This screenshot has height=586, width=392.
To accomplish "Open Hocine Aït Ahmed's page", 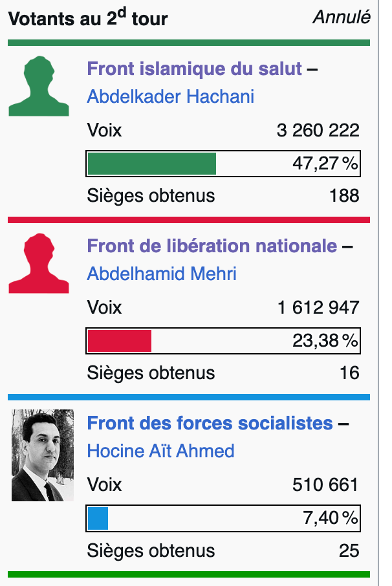I will [160, 451].
